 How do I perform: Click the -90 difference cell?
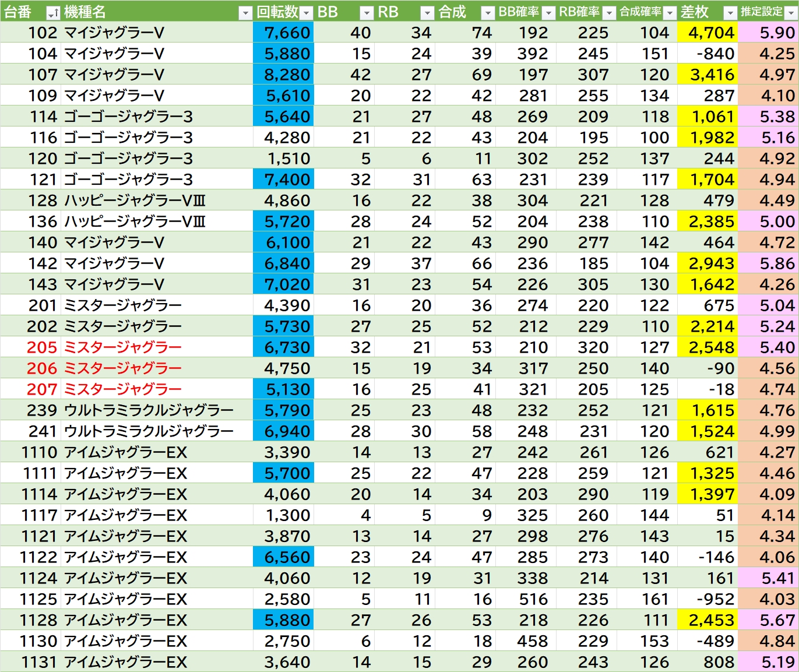coord(708,368)
